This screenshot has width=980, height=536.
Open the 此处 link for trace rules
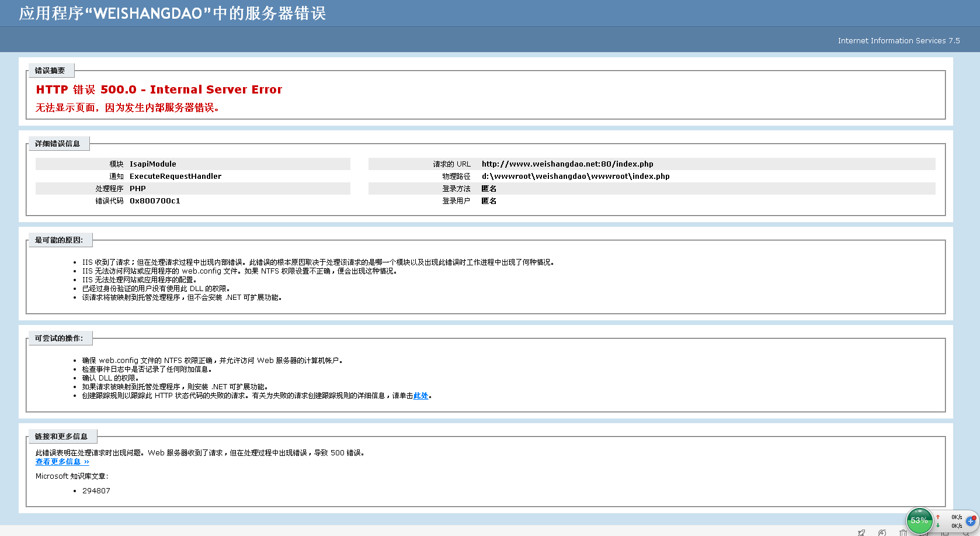(421, 396)
